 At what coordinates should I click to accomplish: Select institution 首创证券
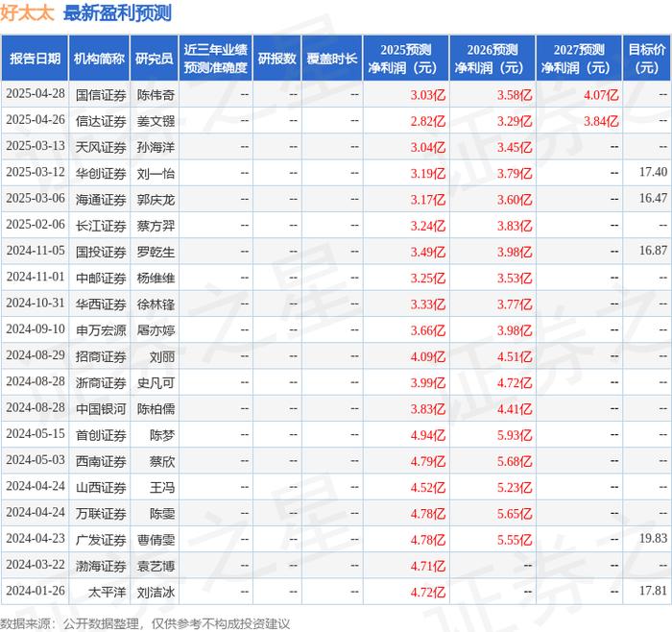pos(101,435)
